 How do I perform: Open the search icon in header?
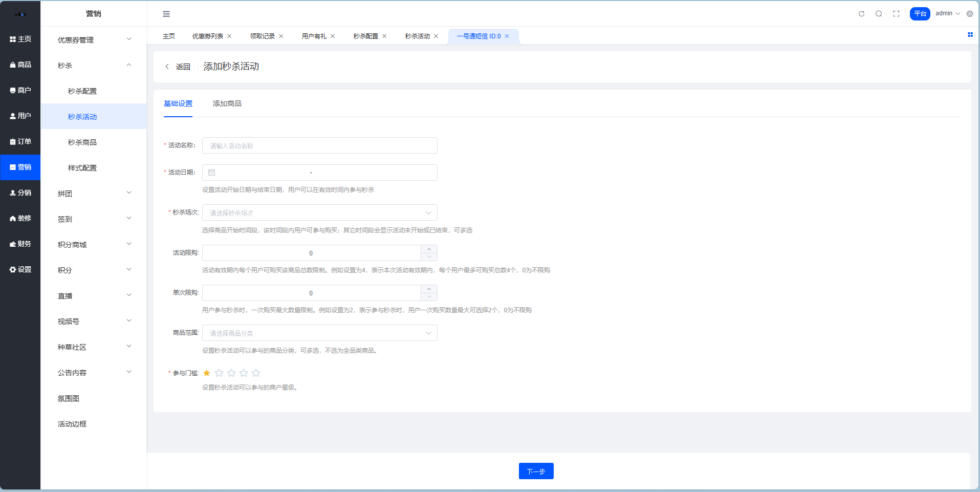(879, 14)
